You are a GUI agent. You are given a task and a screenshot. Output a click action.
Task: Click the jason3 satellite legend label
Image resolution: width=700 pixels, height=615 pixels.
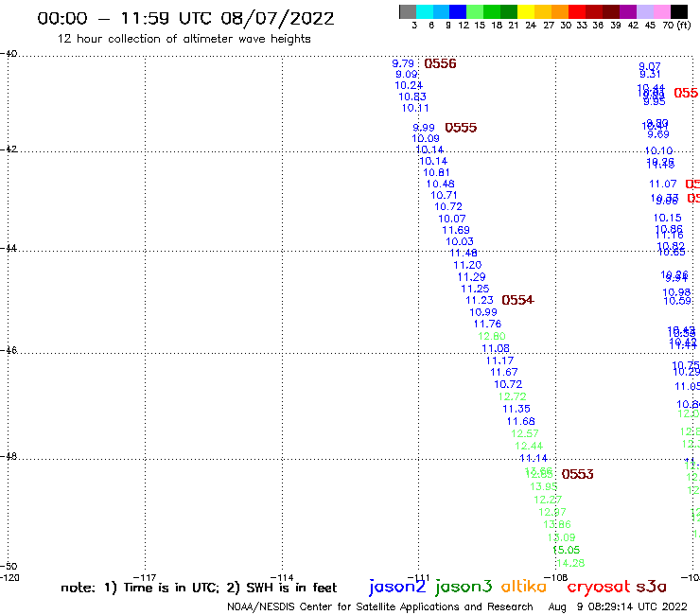pyautogui.click(x=464, y=587)
